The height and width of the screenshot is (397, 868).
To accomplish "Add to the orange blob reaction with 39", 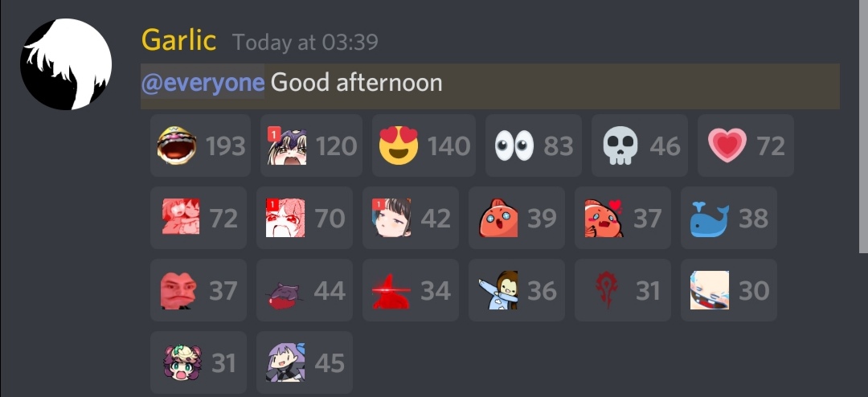I will (517, 218).
